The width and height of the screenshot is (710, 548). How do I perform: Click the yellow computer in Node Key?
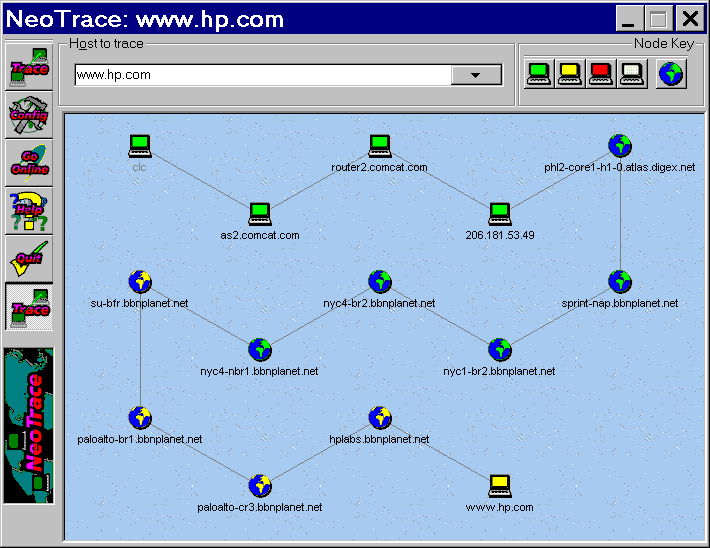click(x=570, y=74)
